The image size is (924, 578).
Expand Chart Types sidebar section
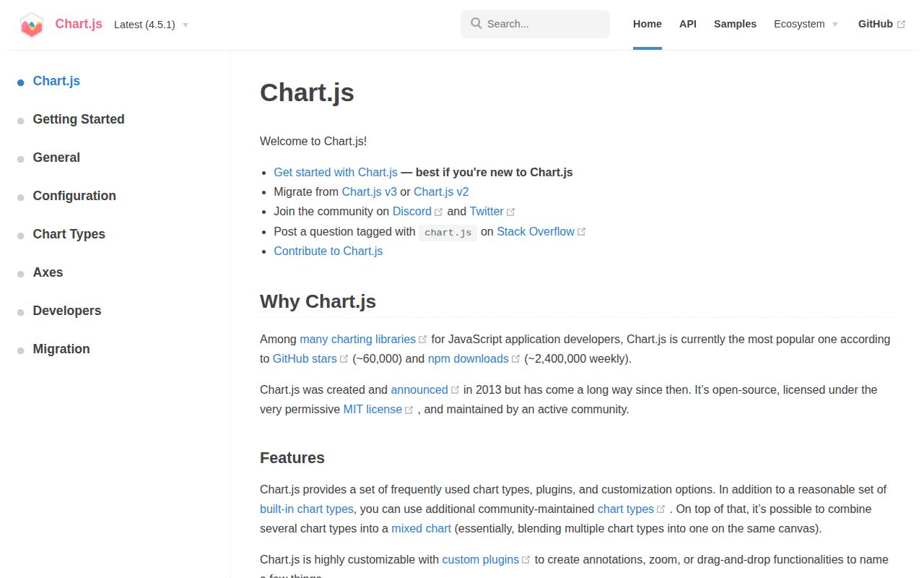click(69, 234)
